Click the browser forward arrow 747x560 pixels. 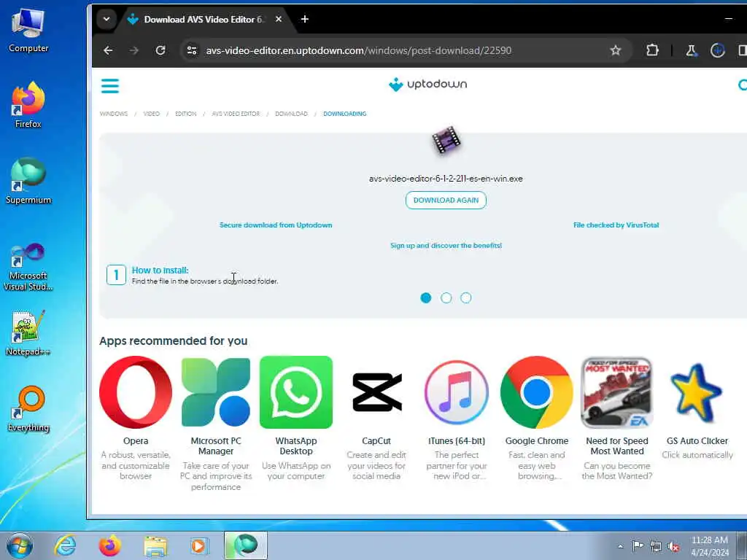(134, 50)
